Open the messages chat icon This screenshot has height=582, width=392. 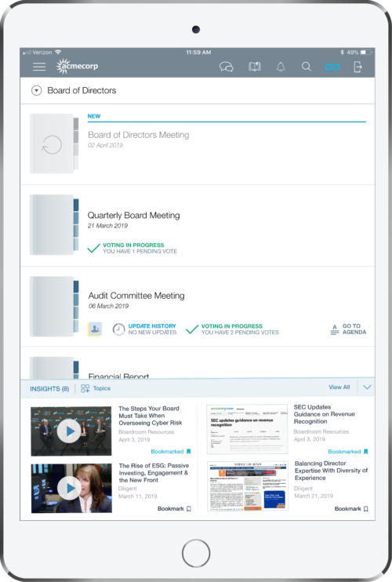[x=227, y=67]
